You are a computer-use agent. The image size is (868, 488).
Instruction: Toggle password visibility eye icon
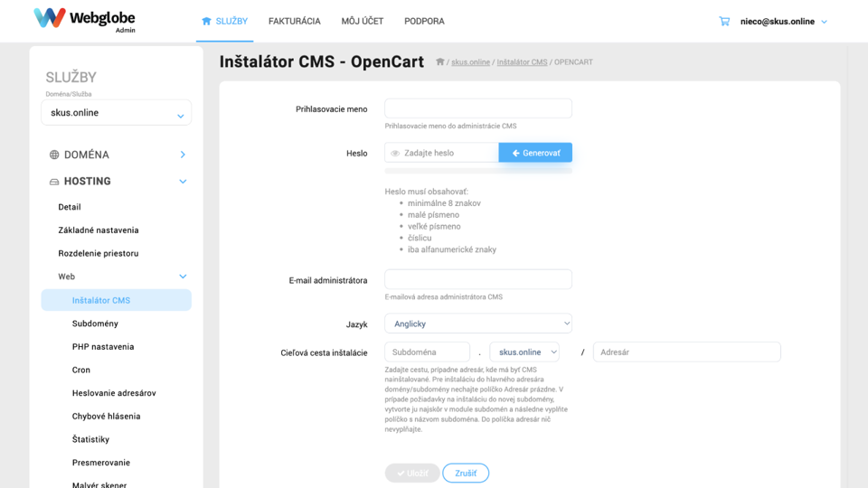[x=395, y=154]
